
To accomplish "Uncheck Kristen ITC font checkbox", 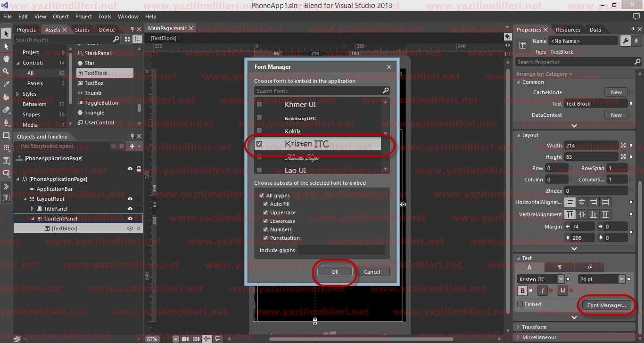I will click(259, 144).
